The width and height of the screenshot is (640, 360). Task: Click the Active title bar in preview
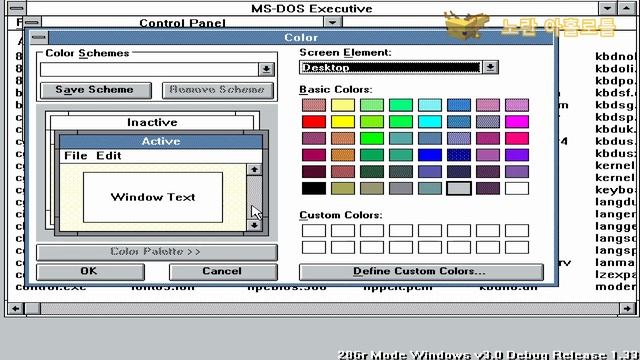(x=161, y=141)
